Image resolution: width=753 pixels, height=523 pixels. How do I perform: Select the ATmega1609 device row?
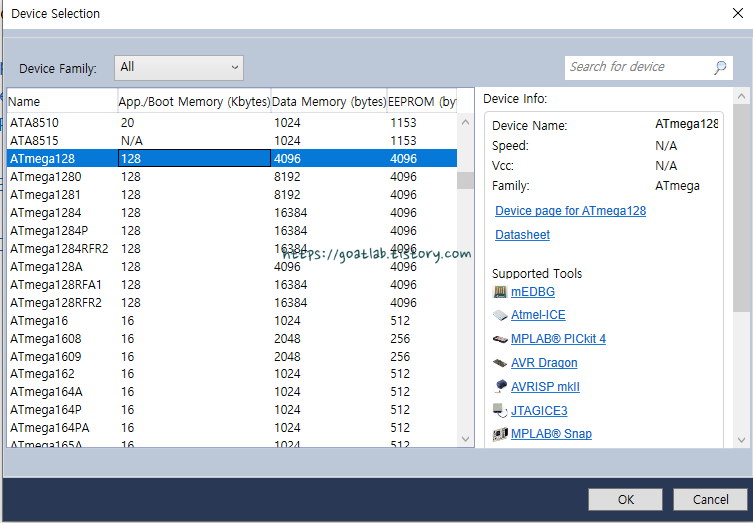[x=232, y=356]
